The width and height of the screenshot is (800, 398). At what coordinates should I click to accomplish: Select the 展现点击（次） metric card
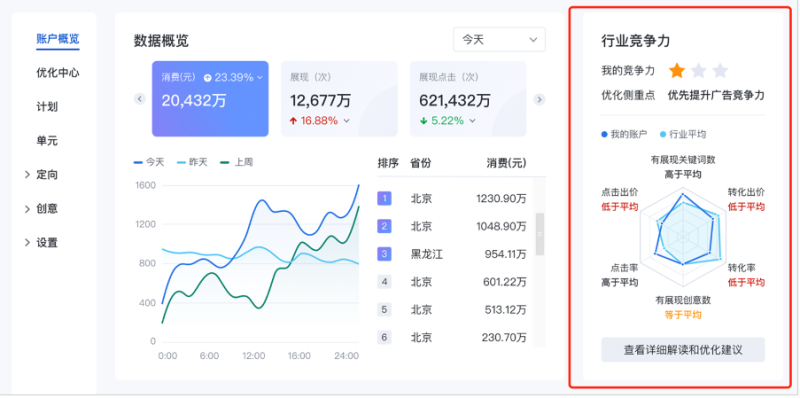click(468, 99)
